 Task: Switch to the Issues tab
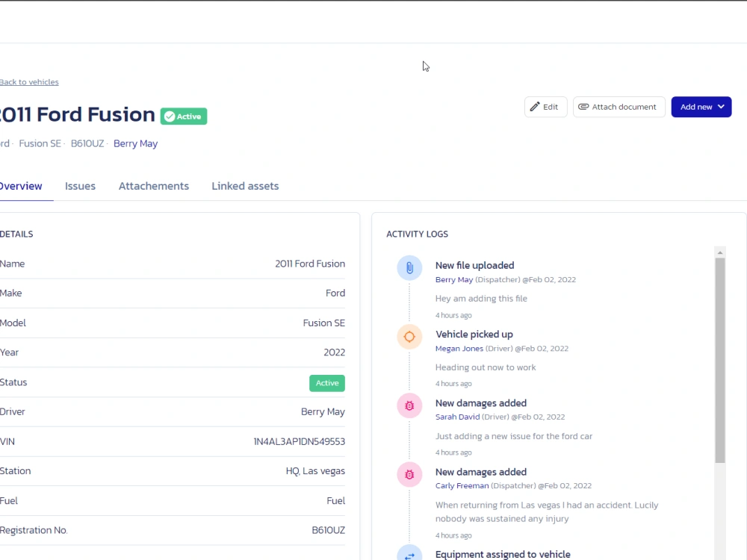tap(80, 186)
